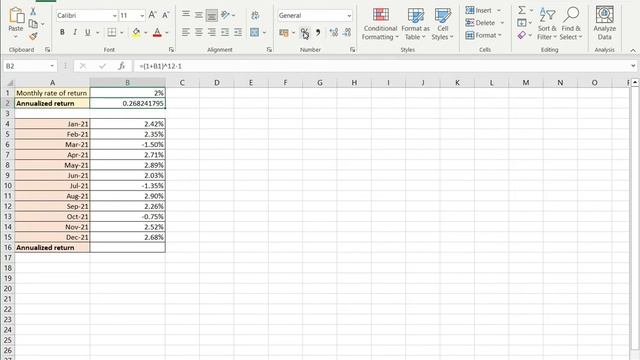This screenshot has width=640, height=360.
Task: Open the General number format dropdown
Action: point(349,16)
